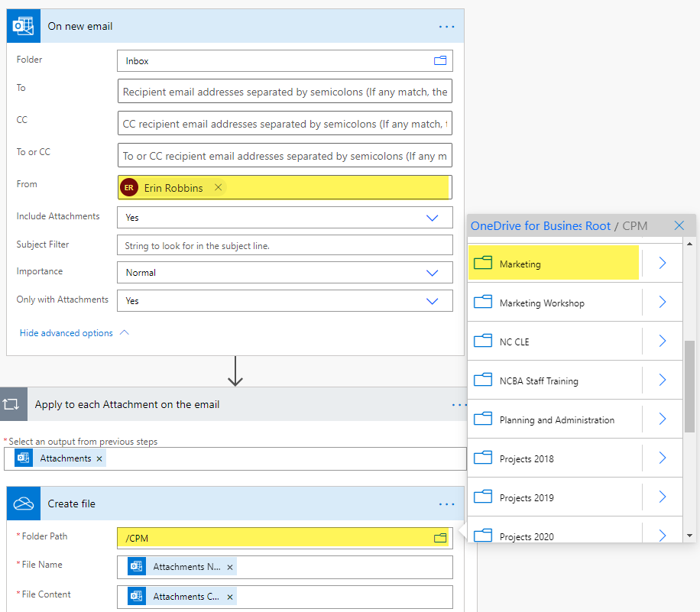Click the folder picker icon in Folder Path
The height and width of the screenshot is (612, 700).
[439, 538]
